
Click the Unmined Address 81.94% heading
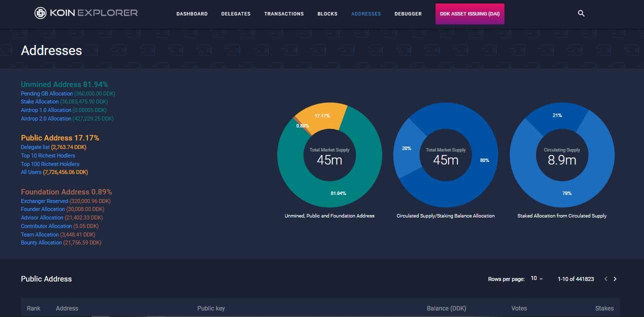click(64, 84)
